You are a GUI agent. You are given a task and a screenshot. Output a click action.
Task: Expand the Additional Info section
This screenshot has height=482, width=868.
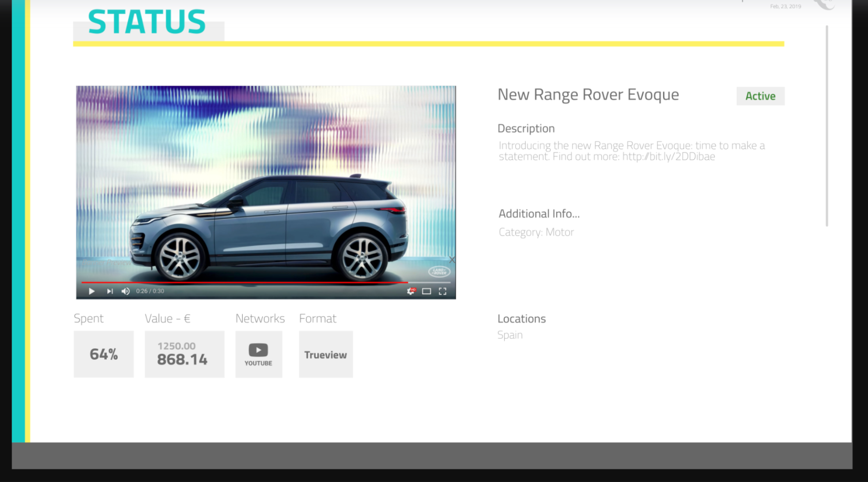(538, 213)
